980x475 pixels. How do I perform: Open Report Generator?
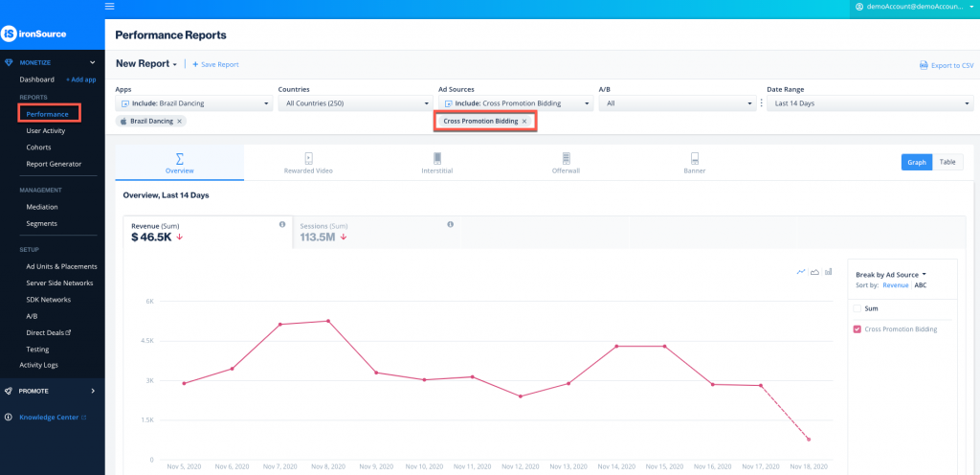pyautogui.click(x=54, y=164)
